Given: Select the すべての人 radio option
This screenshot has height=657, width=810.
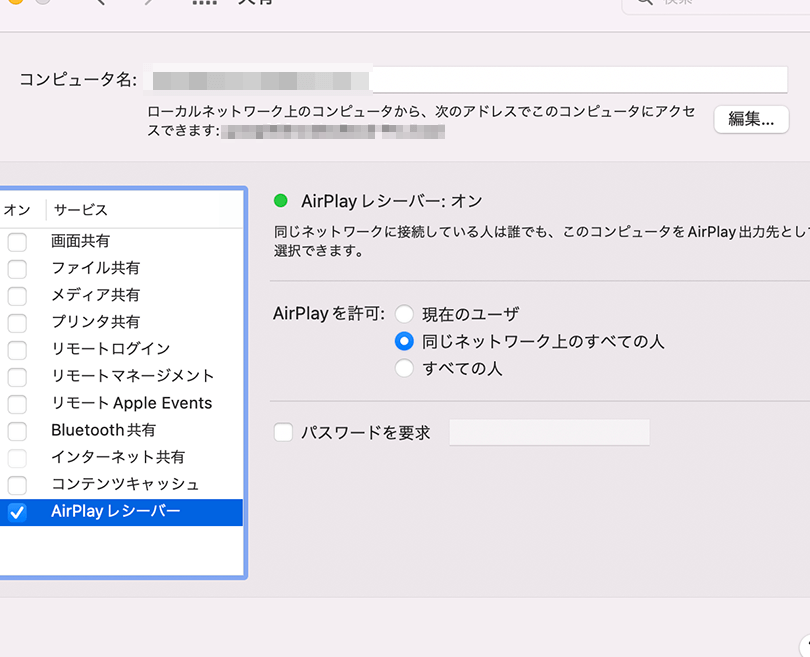Looking at the screenshot, I should 404,368.
